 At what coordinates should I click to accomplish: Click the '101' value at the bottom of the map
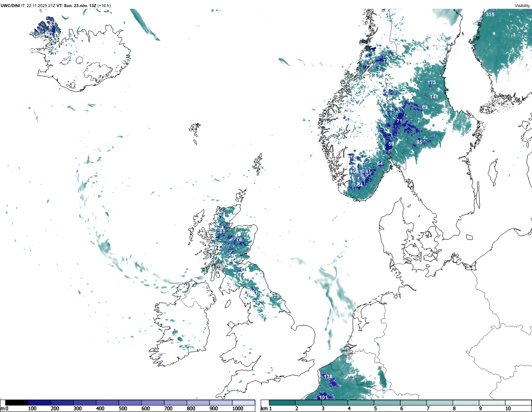[324, 397]
